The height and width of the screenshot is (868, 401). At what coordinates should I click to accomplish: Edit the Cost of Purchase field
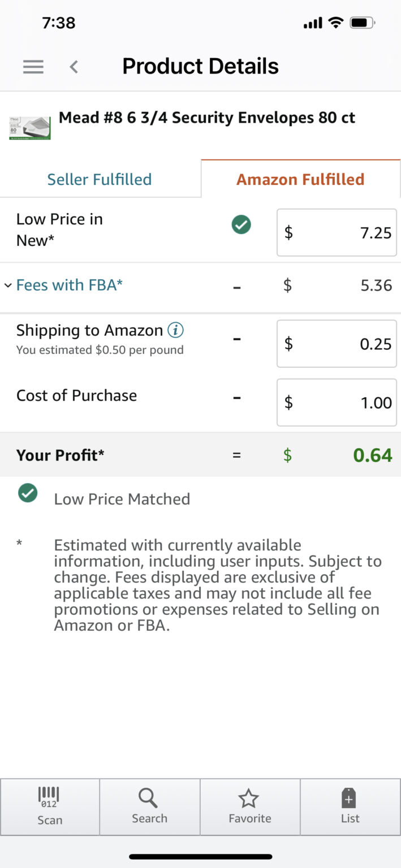pos(336,403)
